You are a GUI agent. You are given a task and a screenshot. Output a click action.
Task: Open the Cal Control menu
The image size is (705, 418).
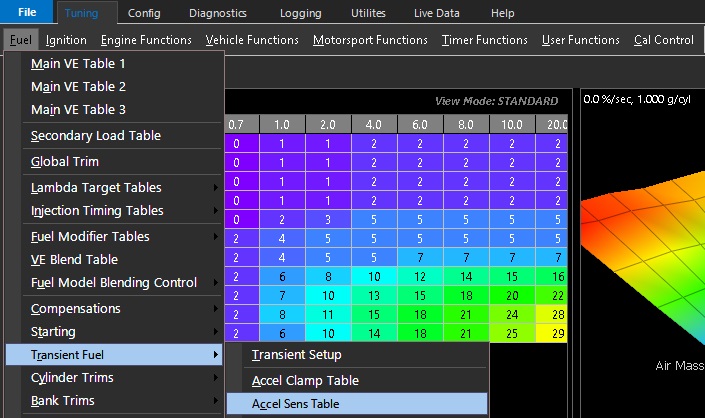pos(663,40)
